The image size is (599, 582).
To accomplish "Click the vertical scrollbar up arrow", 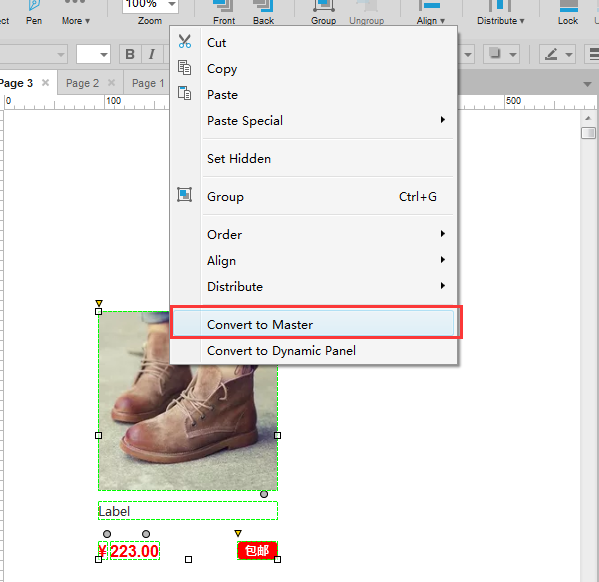I will [588, 118].
